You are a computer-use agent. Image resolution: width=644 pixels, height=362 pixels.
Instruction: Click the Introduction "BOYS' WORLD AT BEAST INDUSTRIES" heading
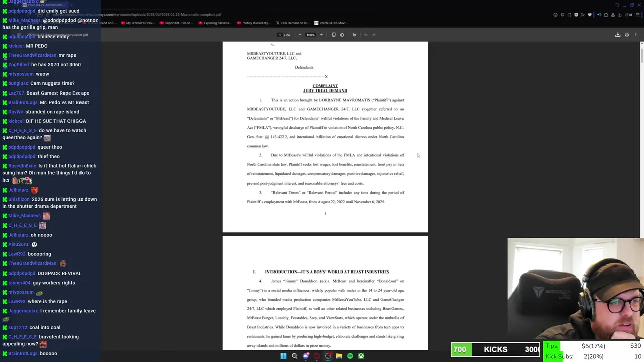pyautogui.click(x=327, y=271)
